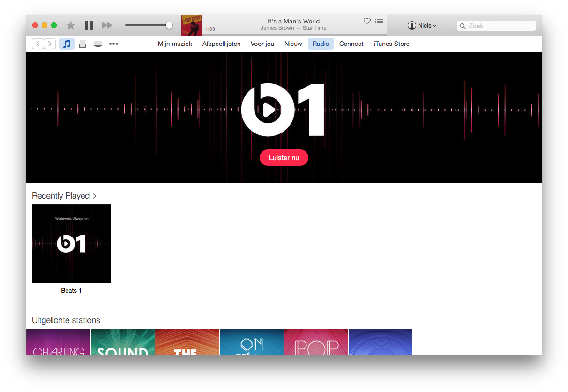Screen dimensions: 568x392
Task: Open the iTunes Store tab
Action: pos(391,44)
